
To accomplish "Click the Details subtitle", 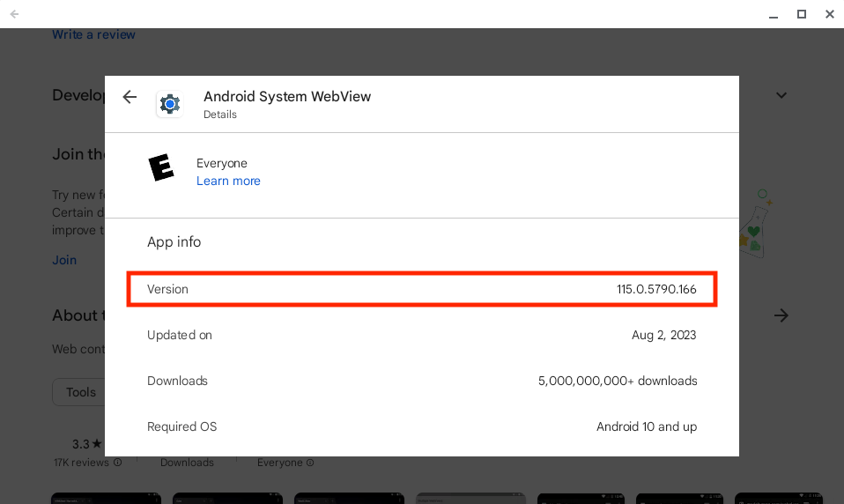I will click(x=219, y=115).
